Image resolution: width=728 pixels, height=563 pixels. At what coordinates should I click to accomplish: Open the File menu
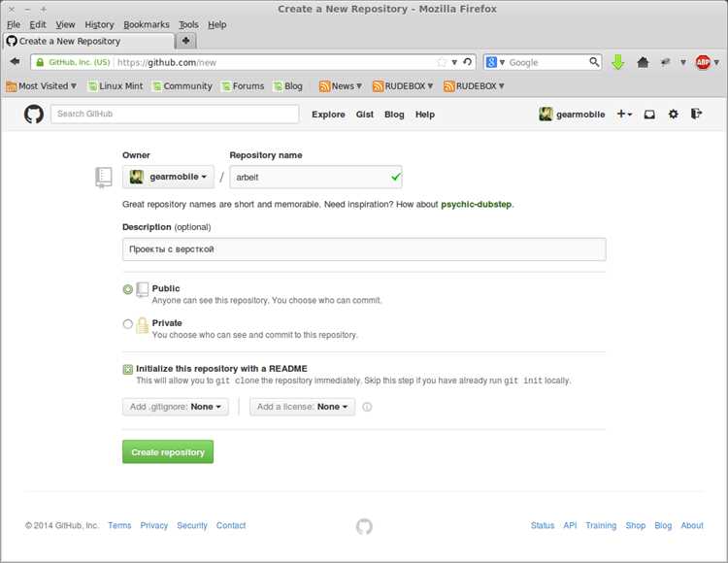pos(14,24)
